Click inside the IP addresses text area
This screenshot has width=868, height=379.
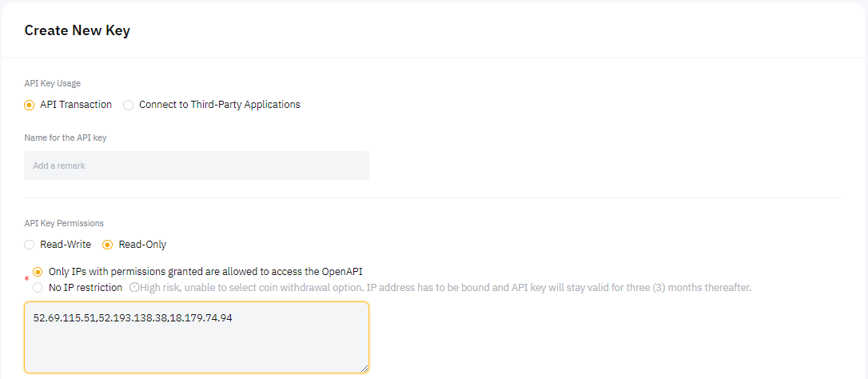click(197, 337)
